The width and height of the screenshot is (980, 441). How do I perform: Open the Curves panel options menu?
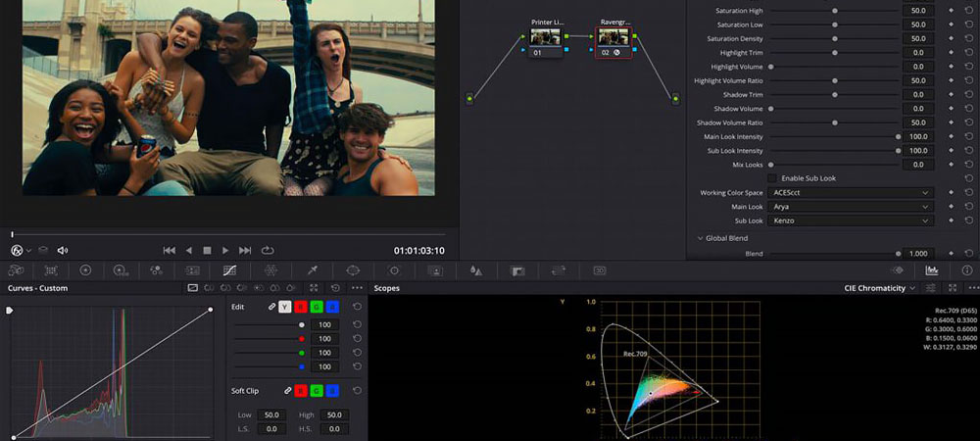pyautogui.click(x=357, y=288)
